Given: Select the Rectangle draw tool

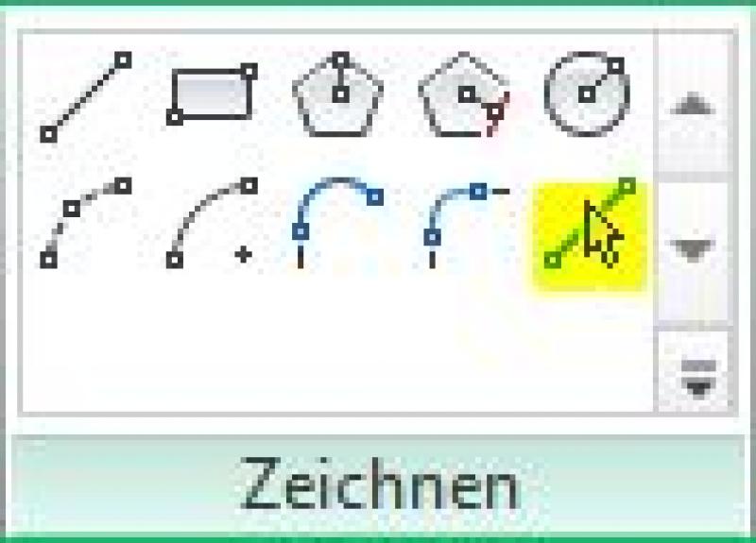Looking at the screenshot, I should pos(212,93).
